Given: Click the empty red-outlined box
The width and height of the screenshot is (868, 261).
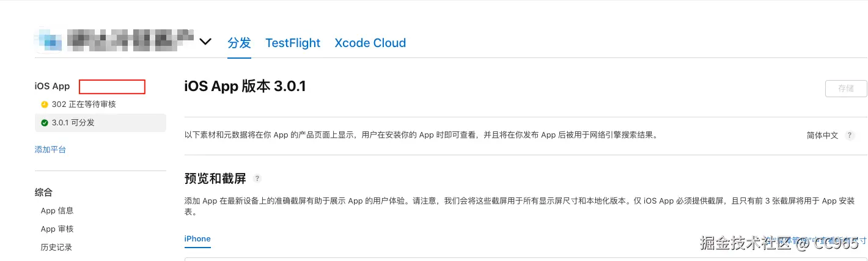Looking at the screenshot, I should point(112,87).
